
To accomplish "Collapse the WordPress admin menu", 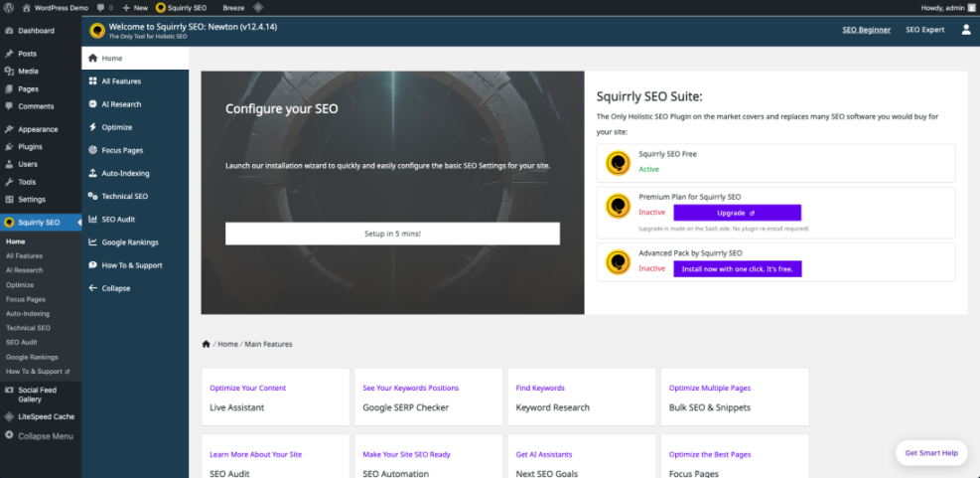I will pyautogui.click(x=39, y=436).
